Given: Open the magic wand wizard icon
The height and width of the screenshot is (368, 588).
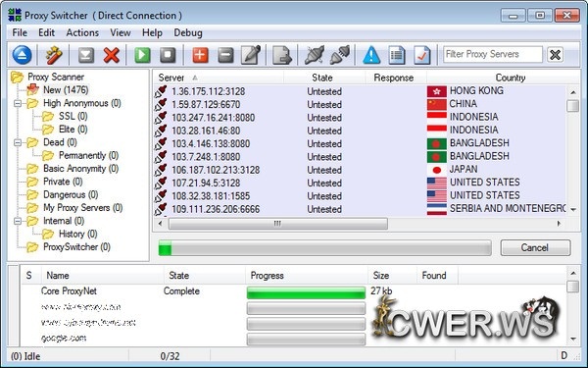Looking at the screenshot, I should (54, 55).
